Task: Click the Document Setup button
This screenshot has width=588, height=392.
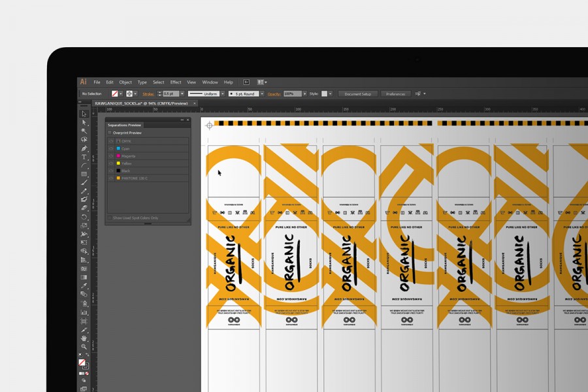Action: (357, 94)
